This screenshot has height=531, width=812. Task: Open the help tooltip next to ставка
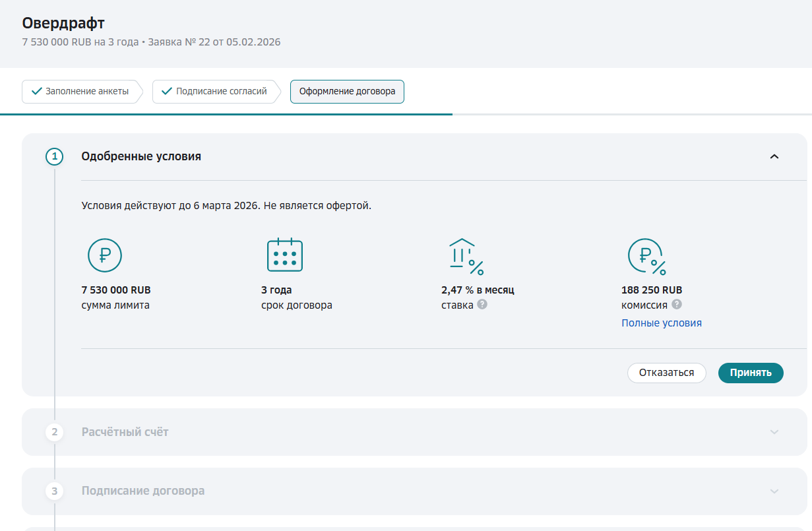coord(482,305)
